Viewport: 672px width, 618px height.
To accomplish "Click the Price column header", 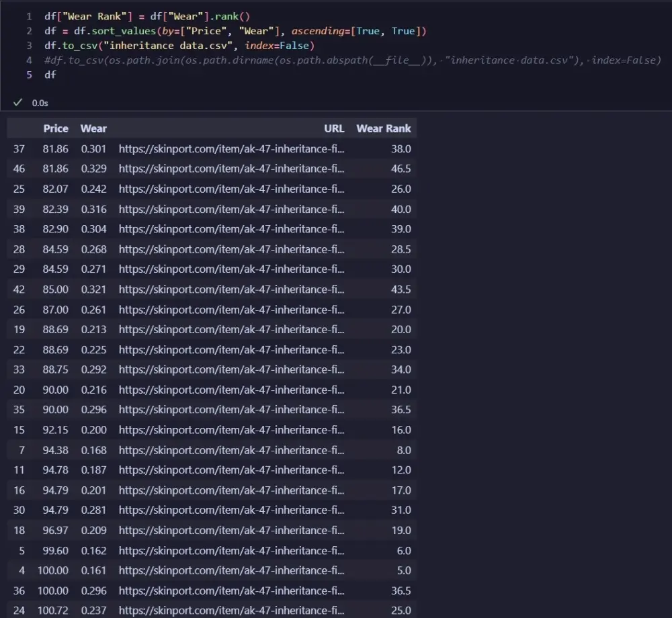I will 56,128.
